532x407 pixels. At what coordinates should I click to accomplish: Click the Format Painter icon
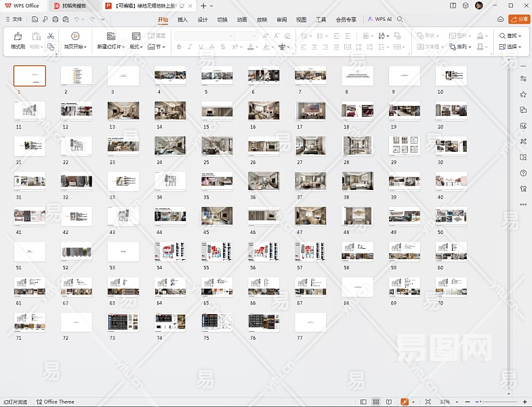(x=18, y=37)
